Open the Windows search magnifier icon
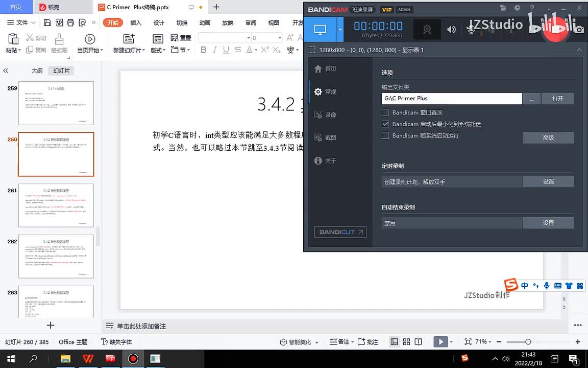Viewport: 588px width, 368px height. 33,359
